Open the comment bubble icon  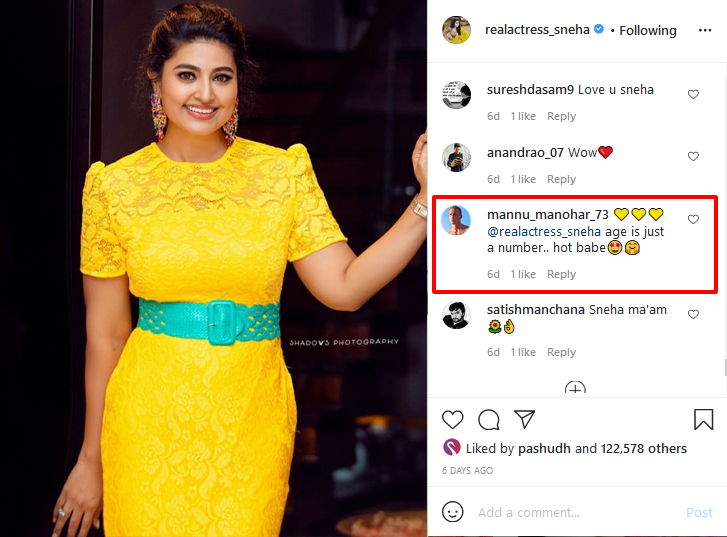coord(489,420)
